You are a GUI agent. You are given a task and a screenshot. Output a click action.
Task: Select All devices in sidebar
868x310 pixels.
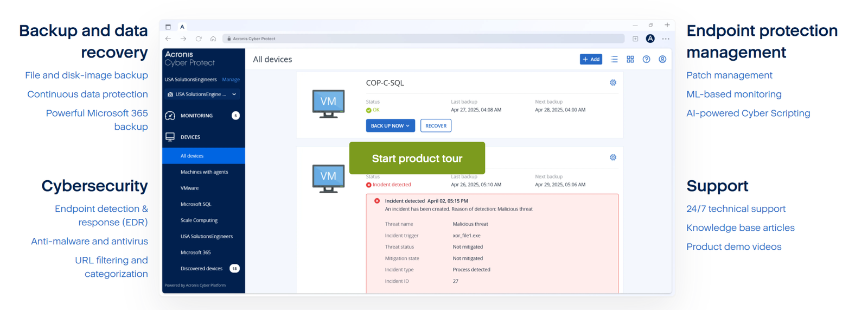point(203,156)
